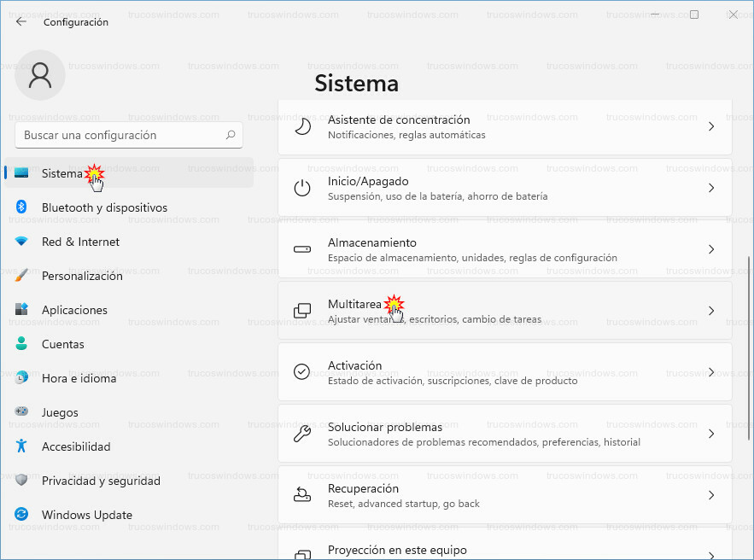
Task: Expand the Recuperación chevron arrow
Action: coord(710,495)
